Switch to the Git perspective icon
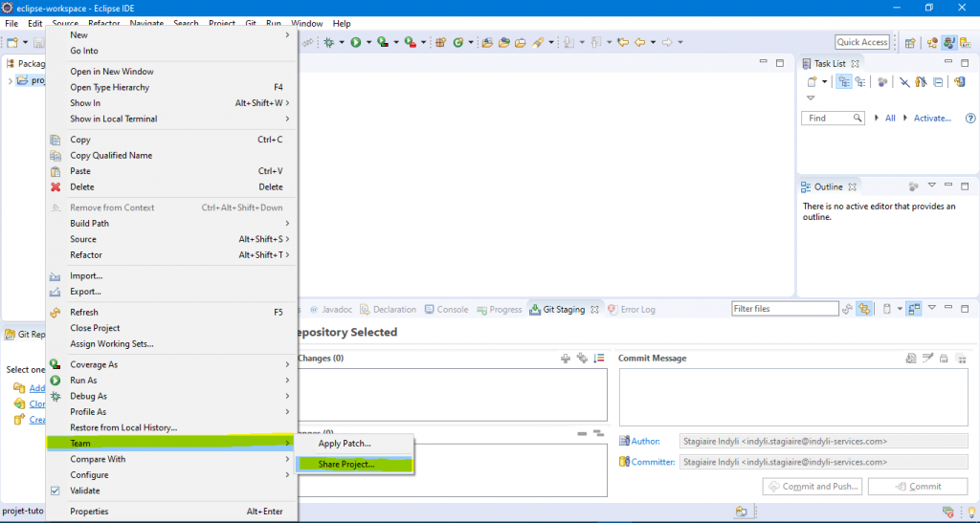Viewport: 980px width, 523px height. coord(967,42)
